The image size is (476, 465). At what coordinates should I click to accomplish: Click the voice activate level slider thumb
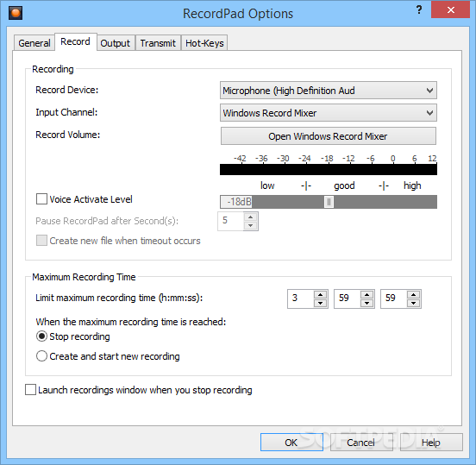tap(329, 202)
